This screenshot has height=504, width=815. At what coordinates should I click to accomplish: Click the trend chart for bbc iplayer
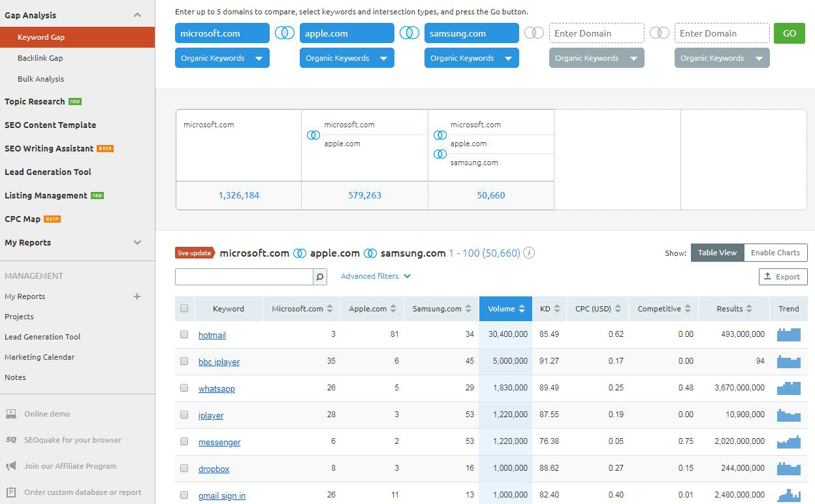coord(788,361)
